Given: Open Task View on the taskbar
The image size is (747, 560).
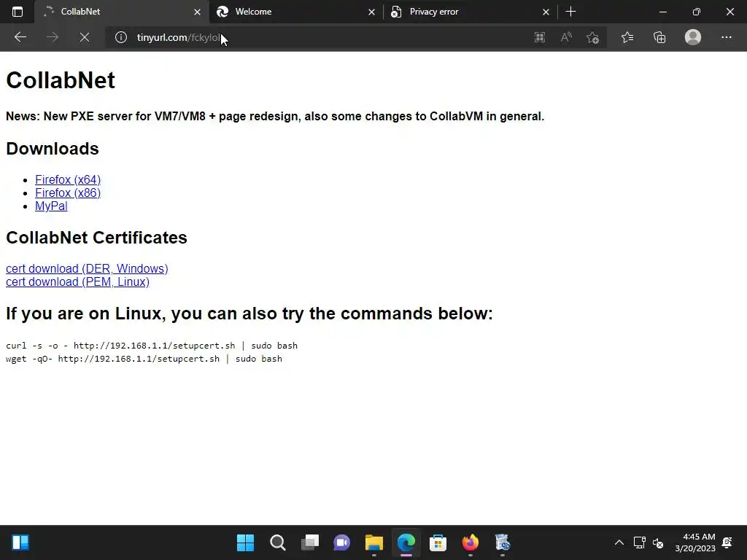Looking at the screenshot, I should tap(309, 542).
